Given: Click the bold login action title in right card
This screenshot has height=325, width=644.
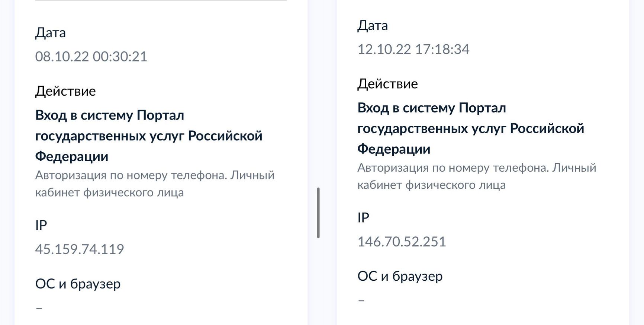Looking at the screenshot, I should (470, 128).
